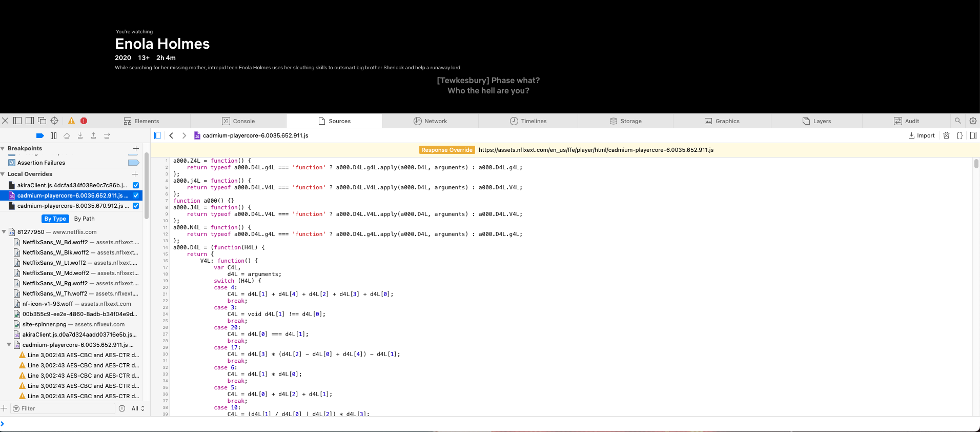Switch to the Audit tab
This screenshot has width=980, height=432.
907,121
